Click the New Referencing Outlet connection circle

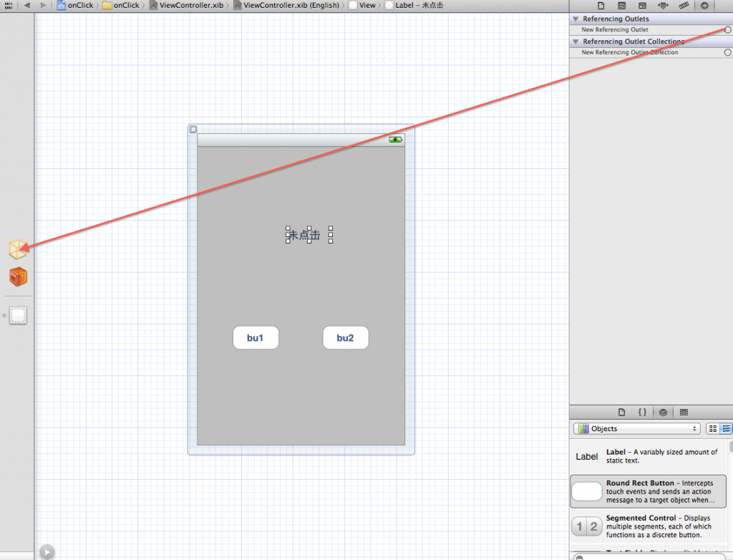pyautogui.click(x=728, y=29)
